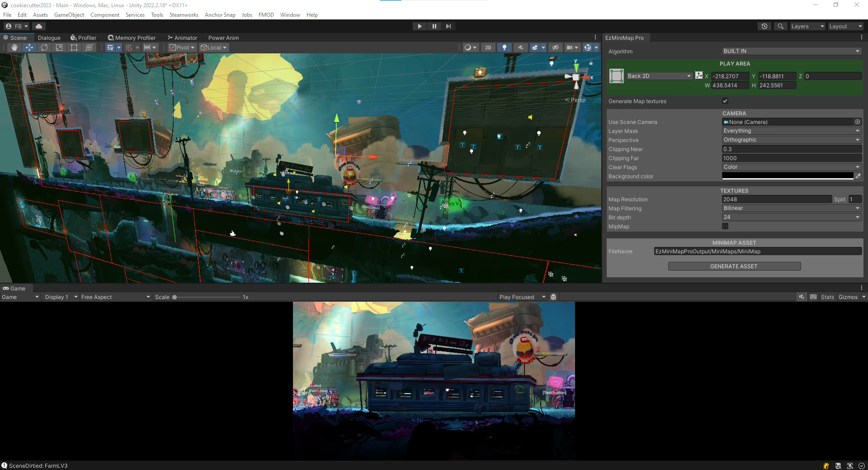Click the Clipping Far input field

click(792, 158)
